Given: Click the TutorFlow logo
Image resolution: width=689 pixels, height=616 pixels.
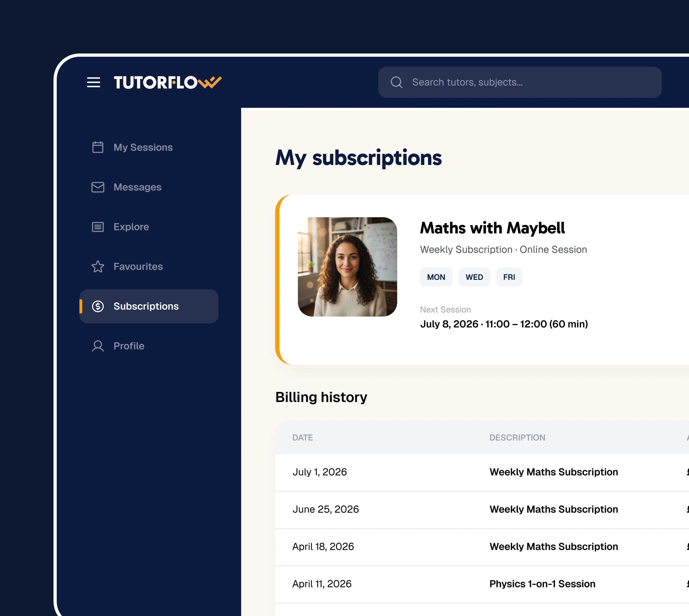Looking at the screenshot, I should (168, 82).
